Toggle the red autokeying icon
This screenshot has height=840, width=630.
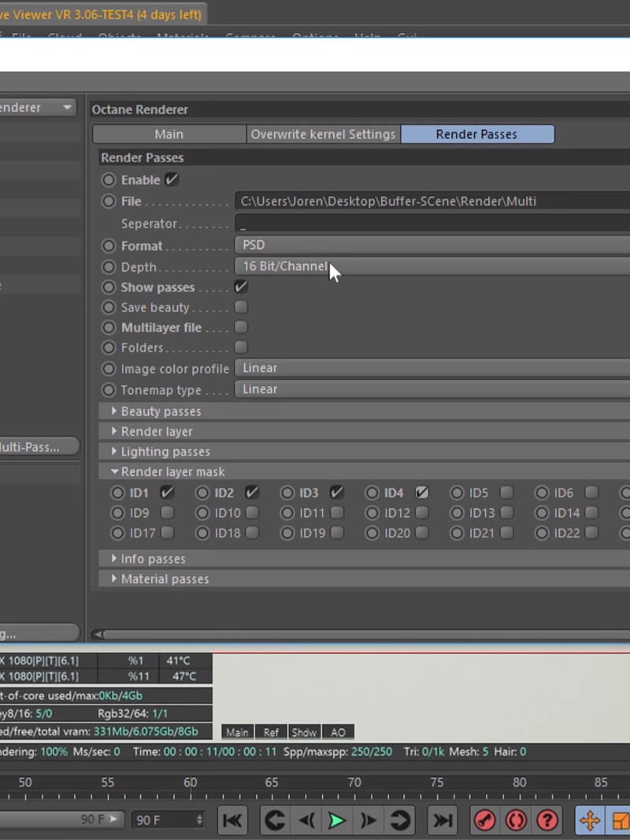click(516, 820)
